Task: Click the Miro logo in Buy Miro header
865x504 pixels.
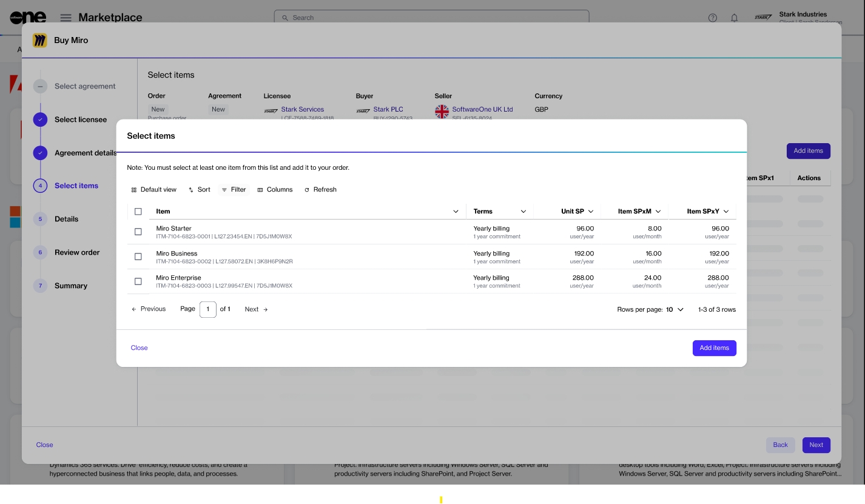Action: (39, 40)
